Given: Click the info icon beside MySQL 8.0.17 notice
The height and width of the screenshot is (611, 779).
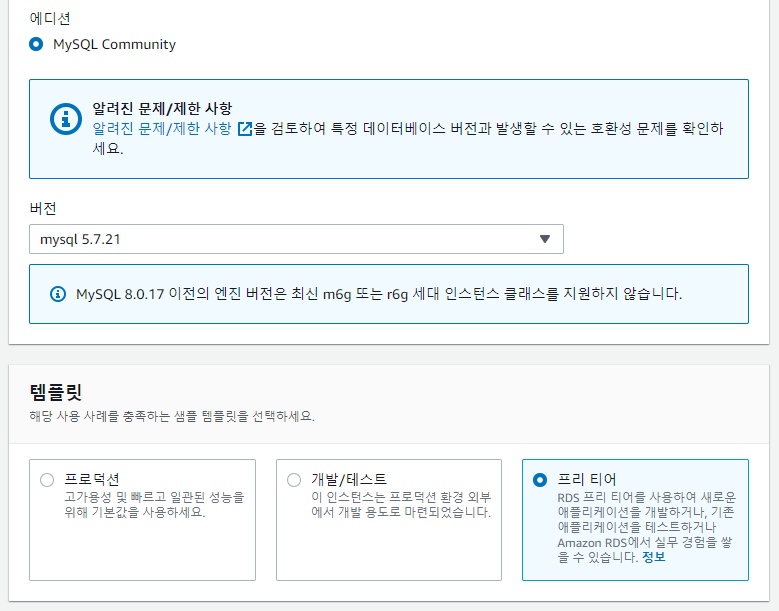Looking at the screenshot, I should (58, 294).
